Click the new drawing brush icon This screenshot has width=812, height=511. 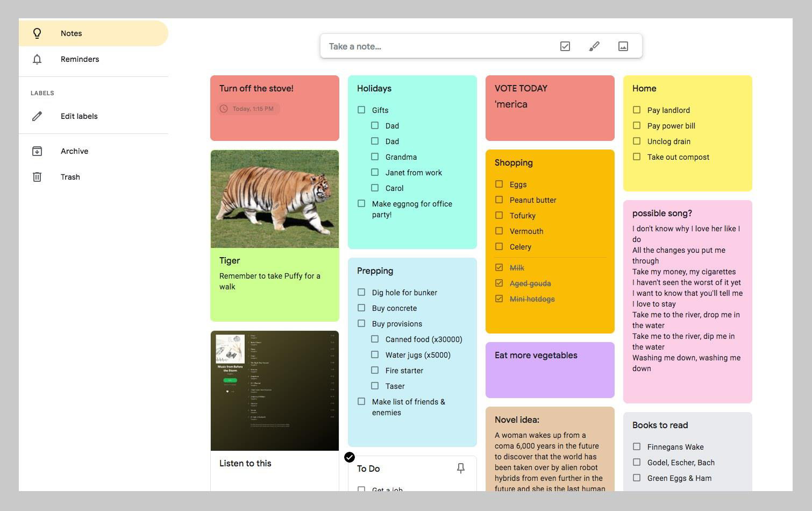[x=594, y=46]
